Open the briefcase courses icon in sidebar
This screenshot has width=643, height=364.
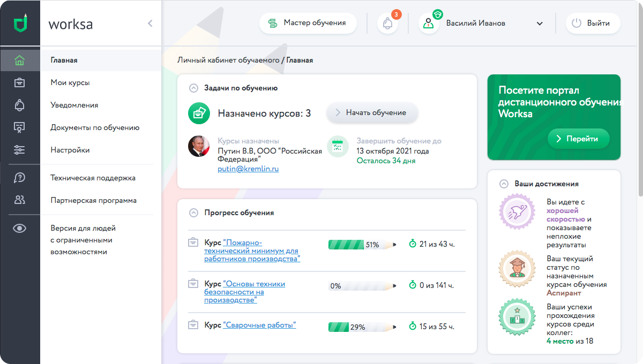click(x=20, y=82)
